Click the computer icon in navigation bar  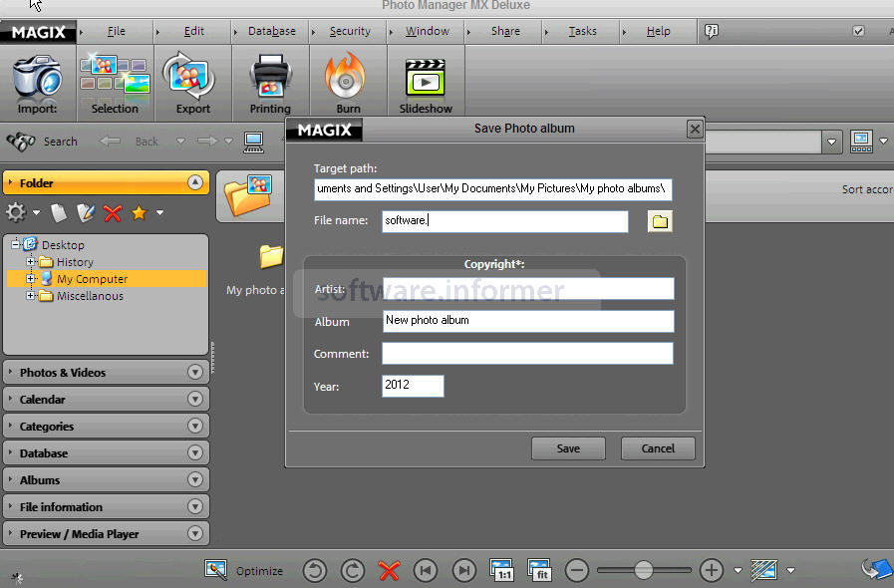point(254,142)
